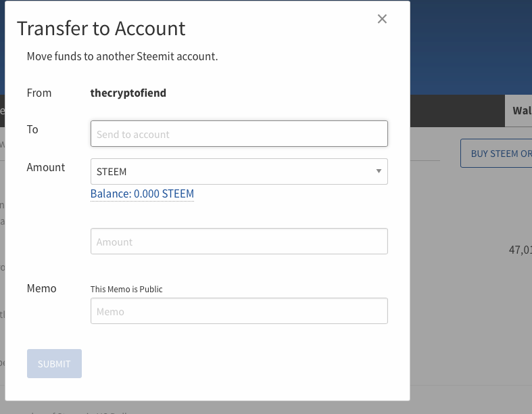Screen dimensions: 532x414
Task: Click the Balance: 0.000 STEEM link
Action: click(142, 193)
